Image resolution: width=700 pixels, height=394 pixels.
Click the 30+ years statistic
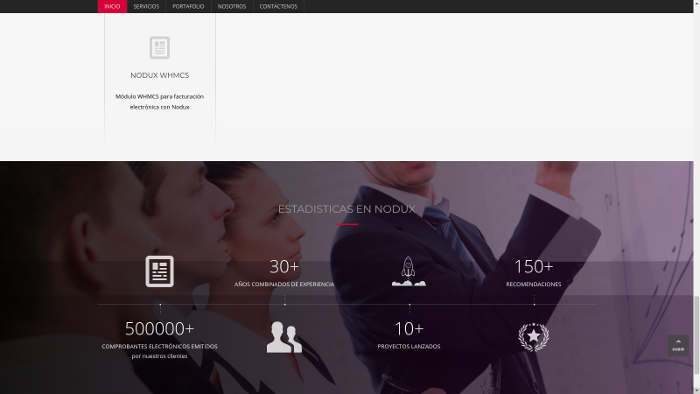[284, 267]
